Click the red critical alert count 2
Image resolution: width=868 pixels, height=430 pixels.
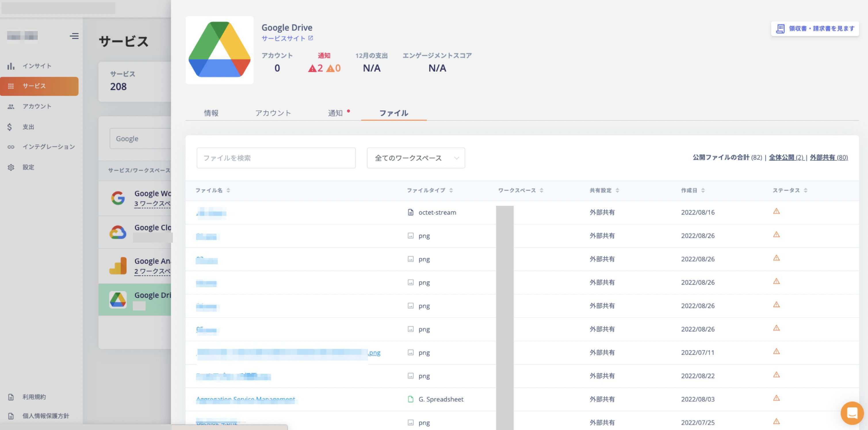(316, 69)
